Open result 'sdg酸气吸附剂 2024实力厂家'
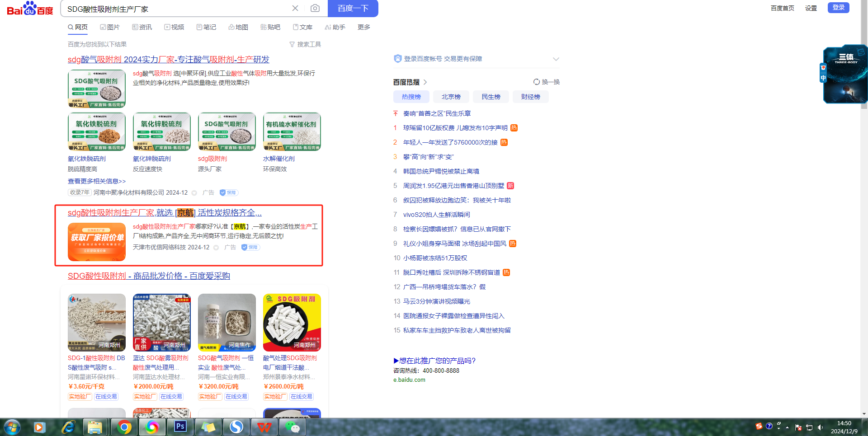The image size is (868, 436). point(169,60)
